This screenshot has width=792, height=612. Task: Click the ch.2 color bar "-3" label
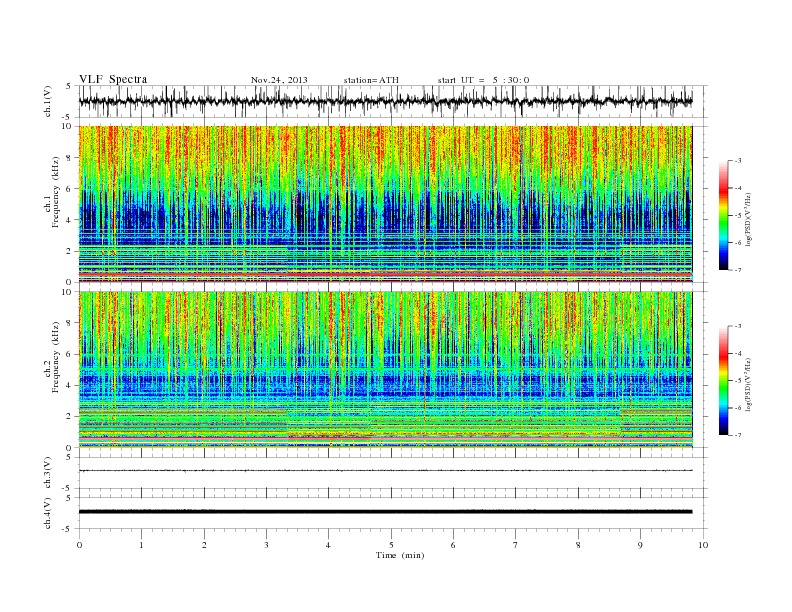pos(738,326)
